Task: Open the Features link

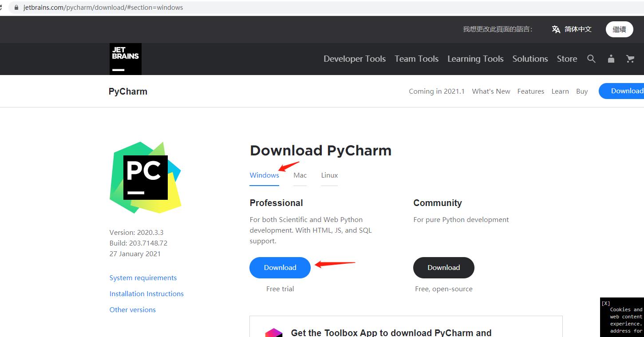Action: (531, 91)
